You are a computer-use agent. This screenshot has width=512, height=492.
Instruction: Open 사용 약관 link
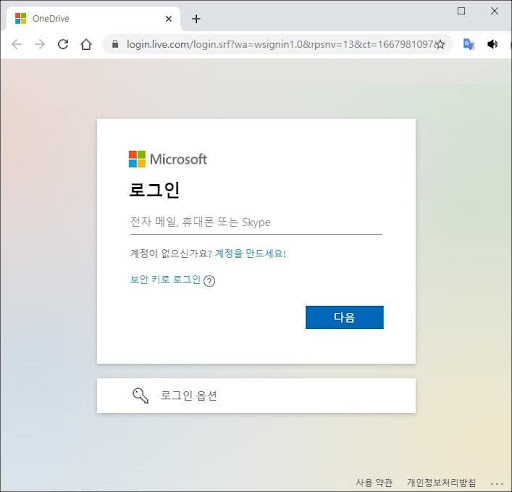(x=374, y=482)
